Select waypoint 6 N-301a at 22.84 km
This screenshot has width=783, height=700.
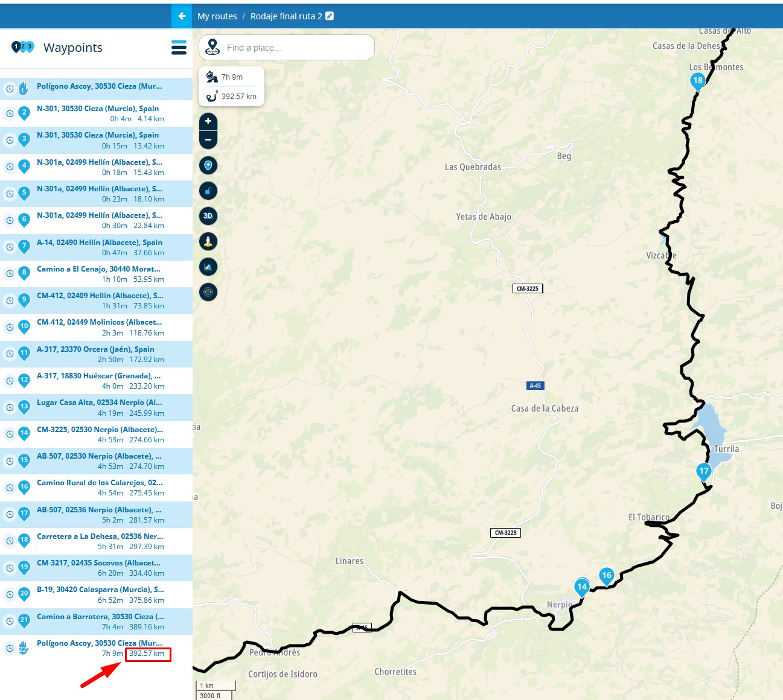click(x=96, y=220)
